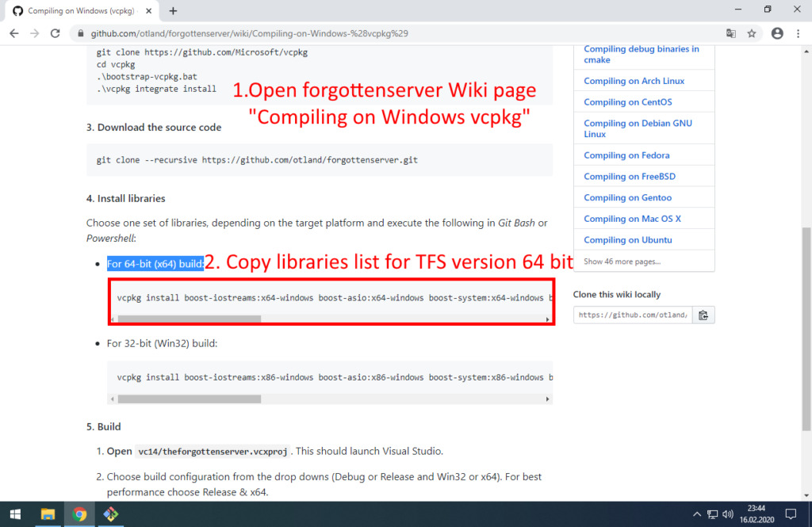Open a new browser tab

pyautogui.click(x=173, y=11)
